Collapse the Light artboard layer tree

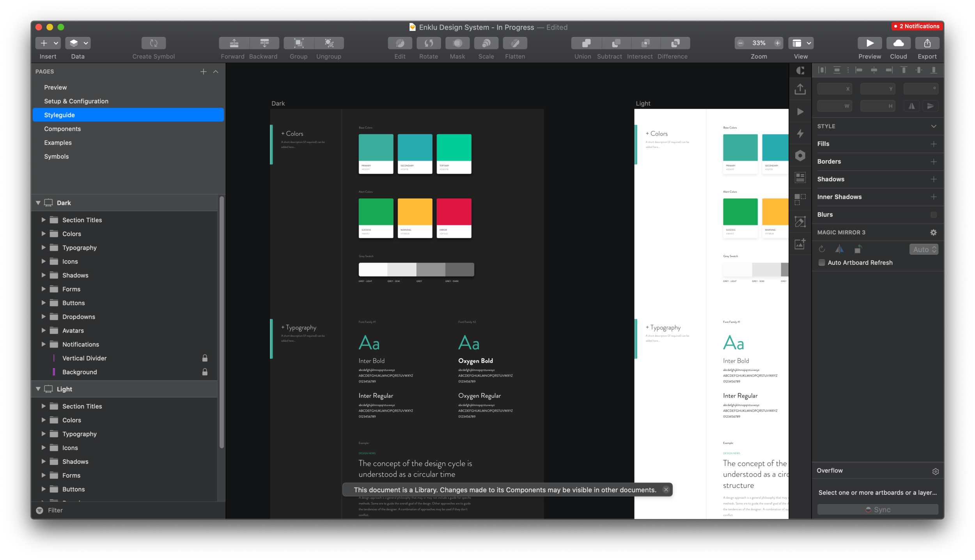click(x=38, y=389)
